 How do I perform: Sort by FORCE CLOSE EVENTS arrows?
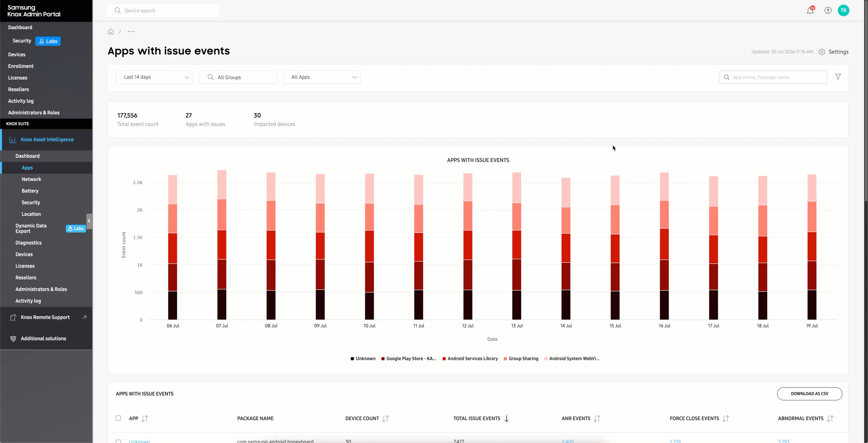[x=726, y=418]
